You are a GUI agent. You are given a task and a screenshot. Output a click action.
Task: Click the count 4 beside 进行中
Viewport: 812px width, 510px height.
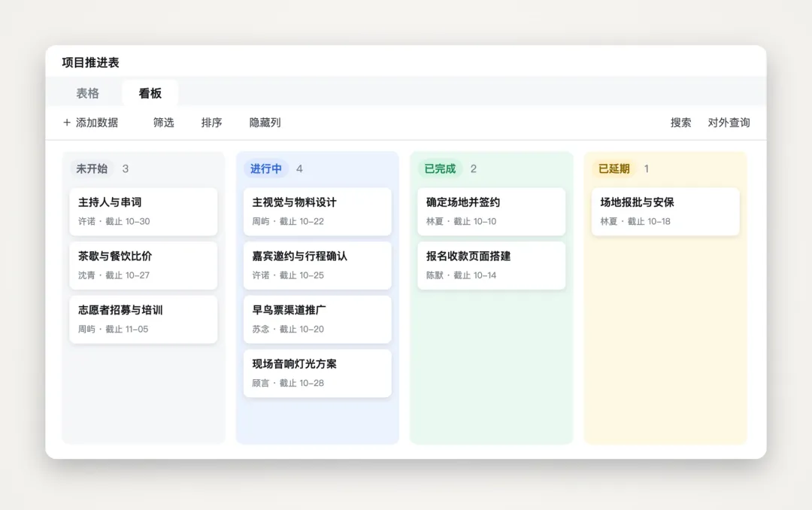[299, 169]
